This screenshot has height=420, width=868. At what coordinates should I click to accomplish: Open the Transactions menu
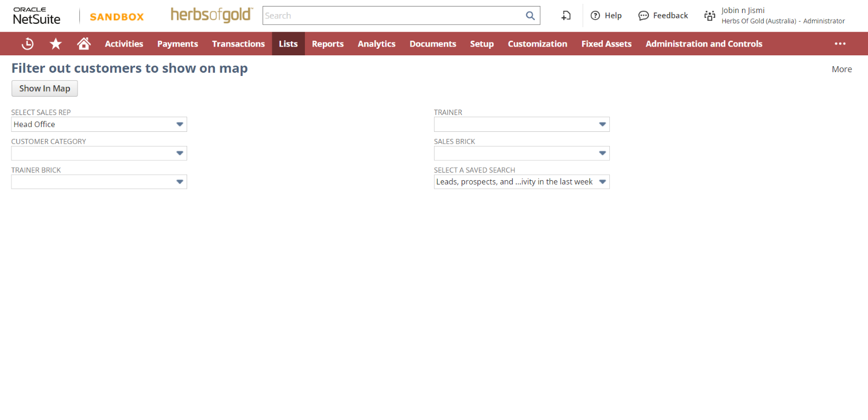point(238,44)
